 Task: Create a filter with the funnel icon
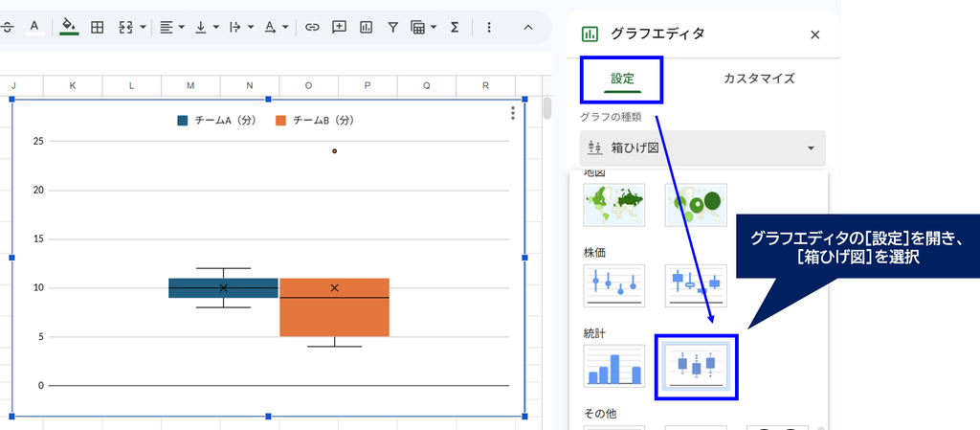tap(392, 27)
